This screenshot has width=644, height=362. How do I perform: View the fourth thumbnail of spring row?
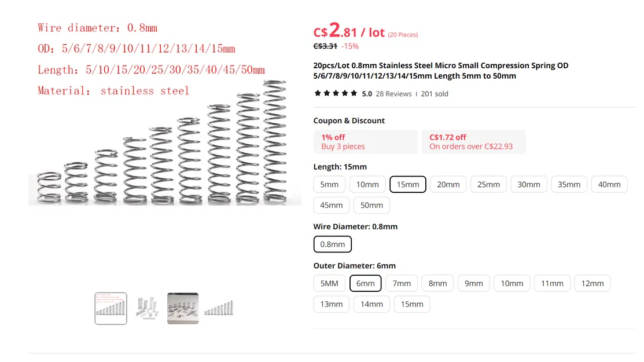pos(219,308)
